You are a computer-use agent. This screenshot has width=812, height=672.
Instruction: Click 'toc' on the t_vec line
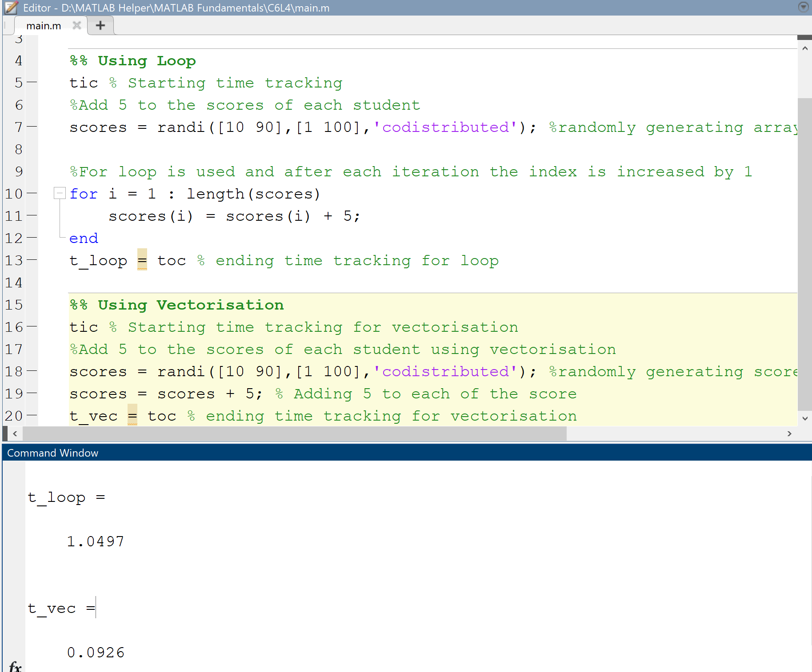click(162, 416)
